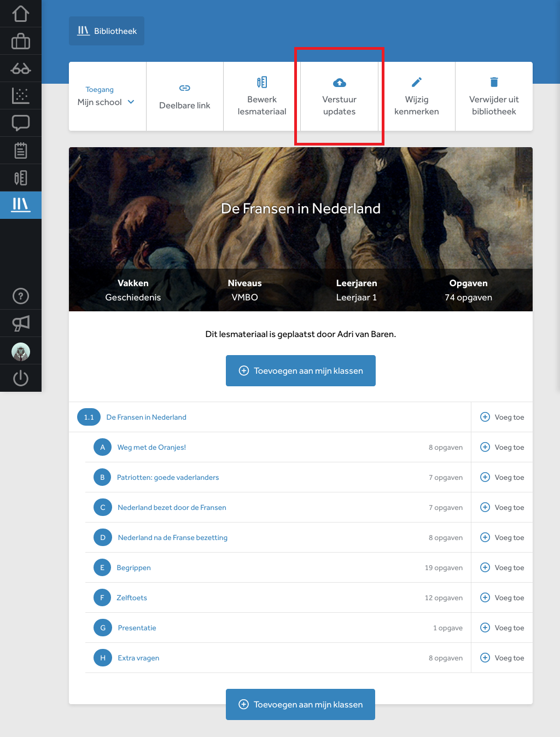
Task: Click the C section badge
Action: click(x=102, y=508)
